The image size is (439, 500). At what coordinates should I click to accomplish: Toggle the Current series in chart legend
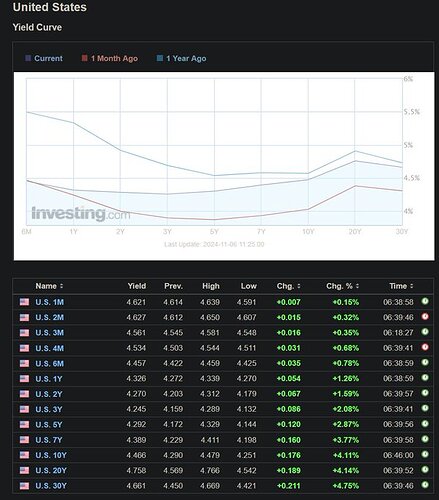[44, 58]
